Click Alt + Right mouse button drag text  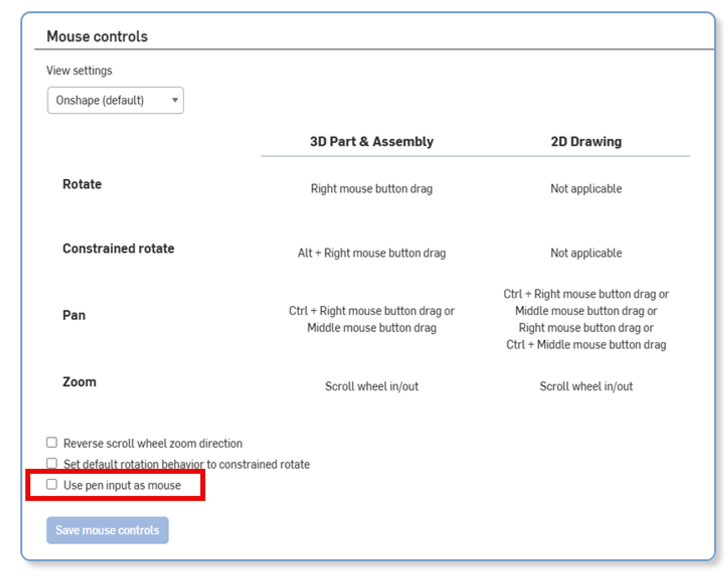[x=371, y=253]
